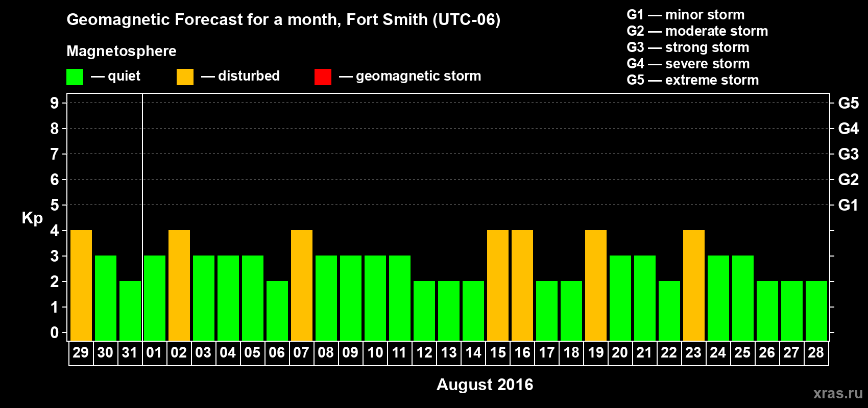Click the red geomagnetic storm legend swatch

tap(323, 77)
